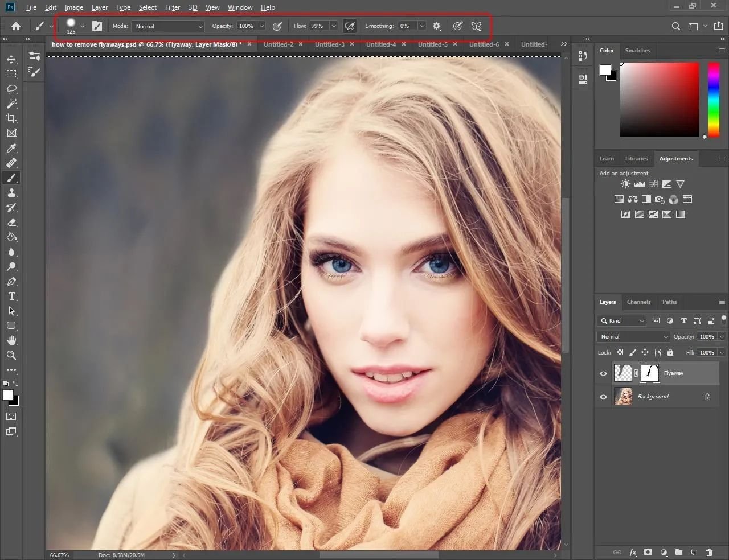This screenshot has width=729, height=560.
Task: Open the Filter menu
Action: tap(172, 7)
